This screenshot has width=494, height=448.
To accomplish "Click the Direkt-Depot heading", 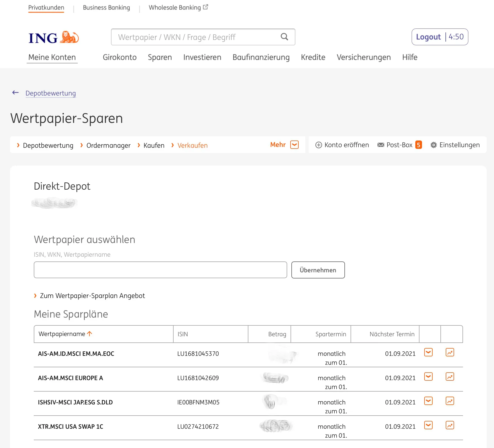I will point(62,186).
